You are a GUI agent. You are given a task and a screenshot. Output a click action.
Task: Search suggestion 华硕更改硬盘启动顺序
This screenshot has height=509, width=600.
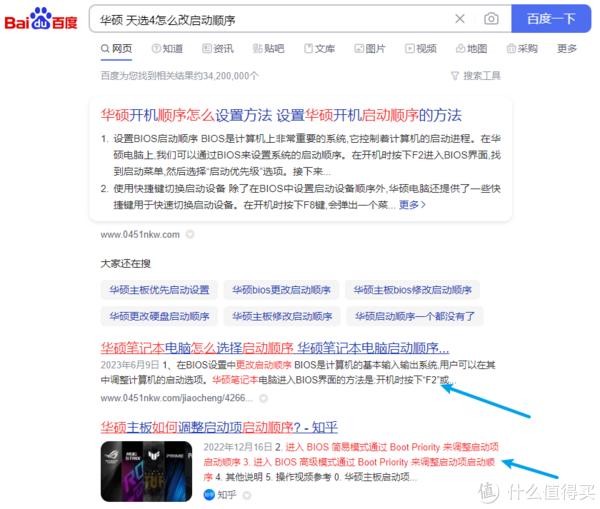coord(159,316)
